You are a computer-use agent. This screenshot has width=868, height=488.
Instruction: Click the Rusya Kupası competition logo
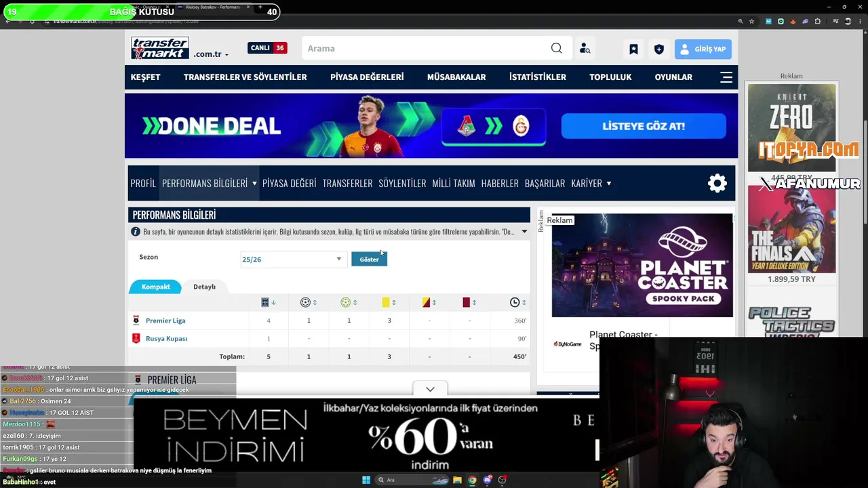(x=136, y=338)
